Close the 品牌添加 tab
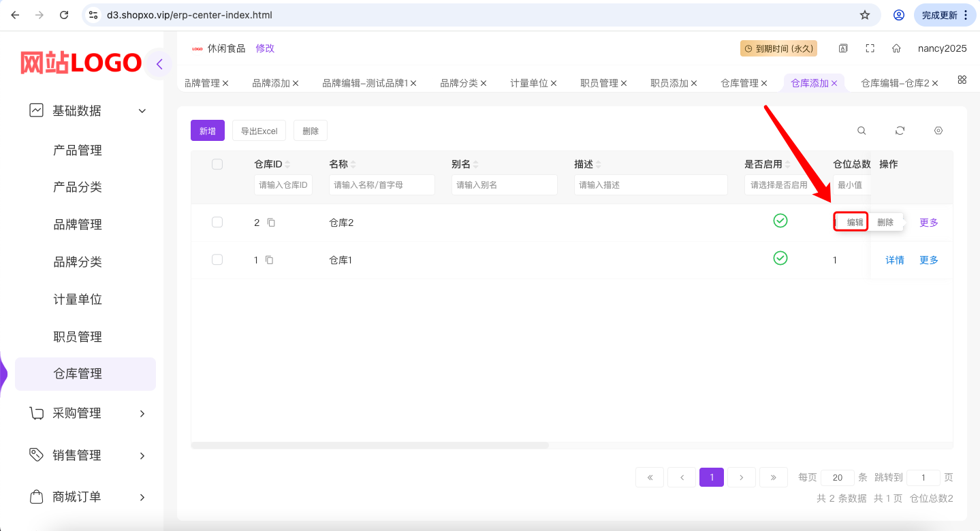 [296, 83]
